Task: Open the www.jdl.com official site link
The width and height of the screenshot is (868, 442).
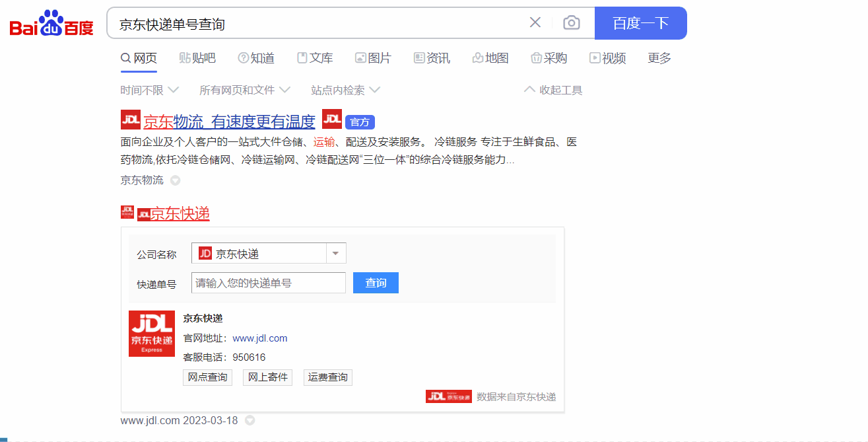Action: pos(260,338)
